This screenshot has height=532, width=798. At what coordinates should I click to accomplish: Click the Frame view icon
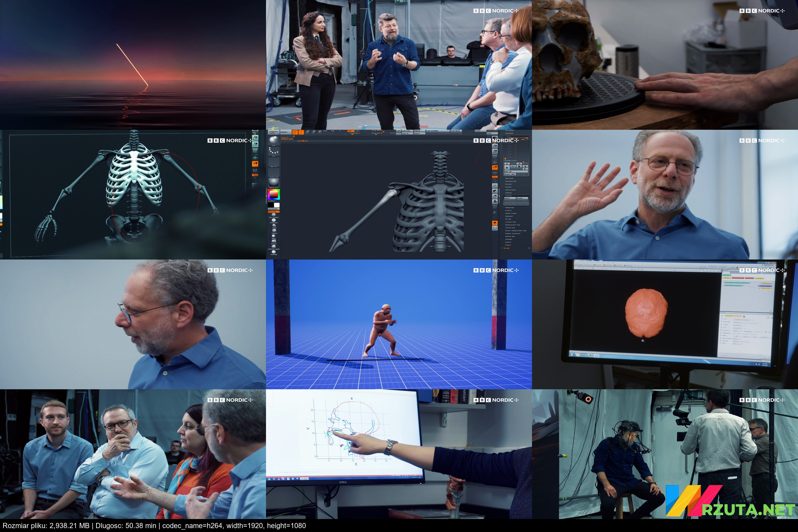point(495,186)
